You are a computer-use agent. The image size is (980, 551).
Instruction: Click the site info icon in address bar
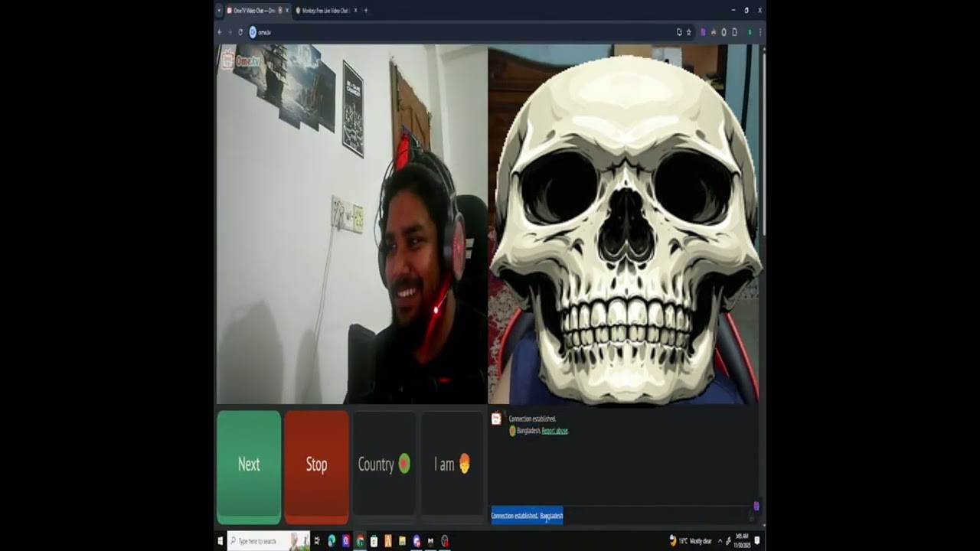pos(253,32)
